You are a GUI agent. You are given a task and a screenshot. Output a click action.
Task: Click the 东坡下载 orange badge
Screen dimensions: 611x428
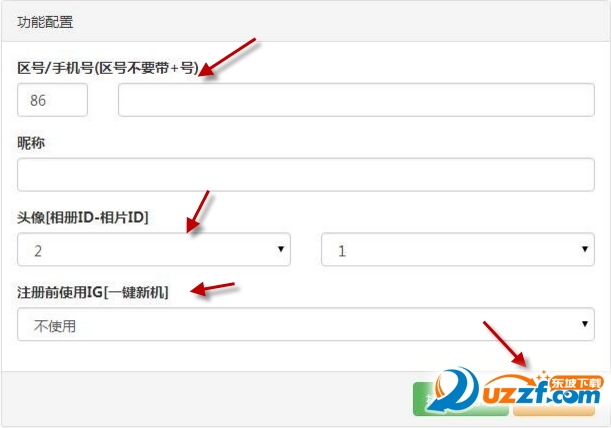click(576, 383)
